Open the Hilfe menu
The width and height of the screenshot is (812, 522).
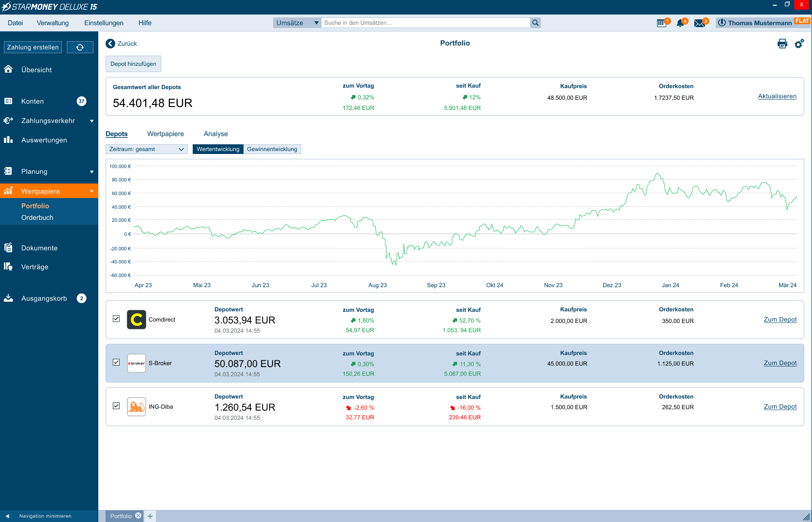(x=145, y=23)
